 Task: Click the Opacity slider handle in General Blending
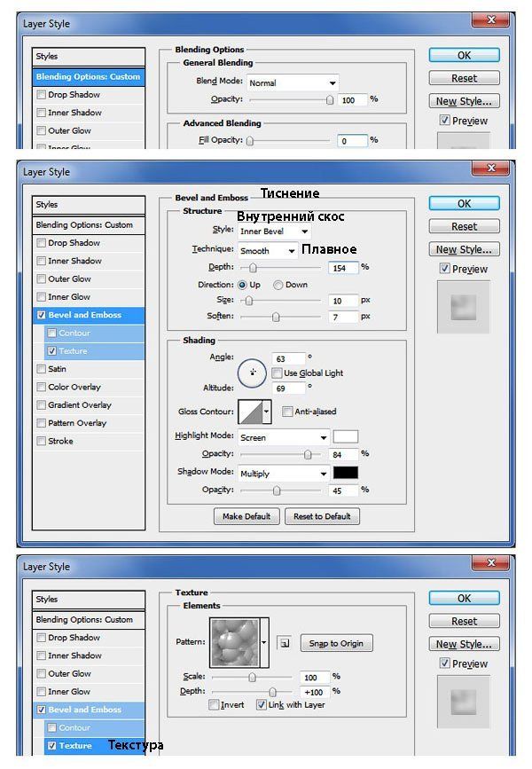tap(330, 100)
